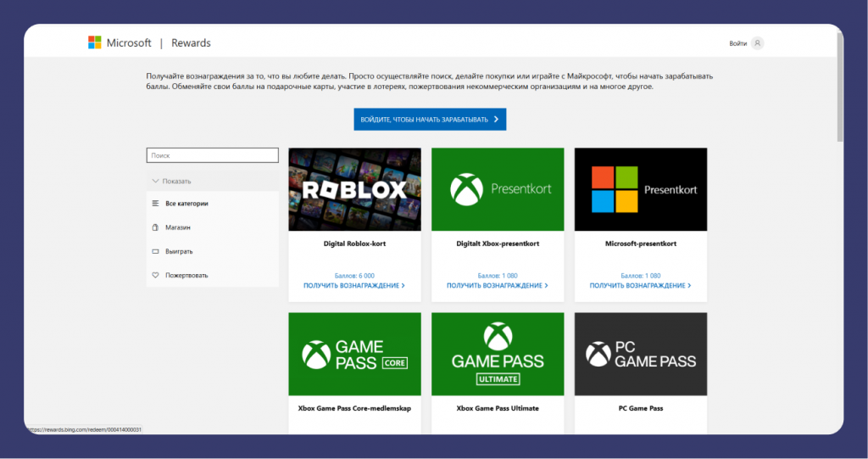Click the Microsoft logo in header
Image resolution: width=868 pixels, height=459 pixels.
(95, 42)
